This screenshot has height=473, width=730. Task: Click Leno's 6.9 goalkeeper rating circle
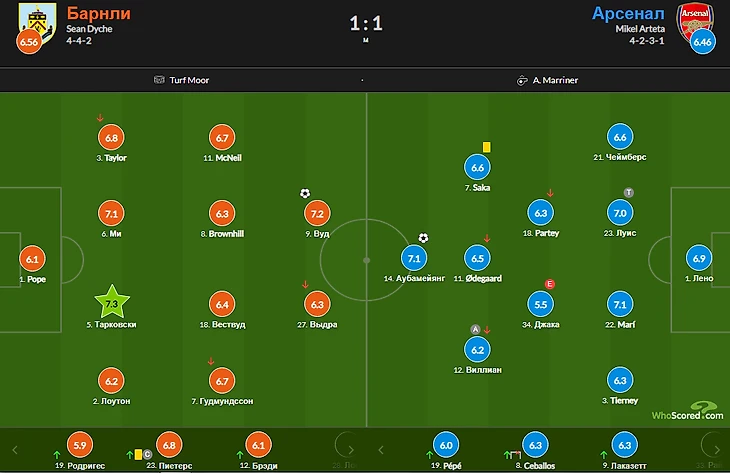(x=698, y=258)
